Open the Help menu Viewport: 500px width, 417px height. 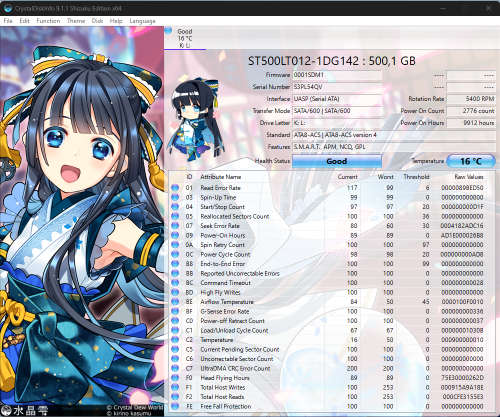pyautogui.click(x=116, y=21)
